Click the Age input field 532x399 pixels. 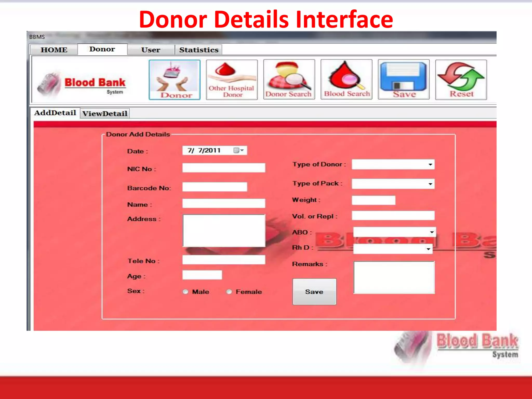(202, 275)
